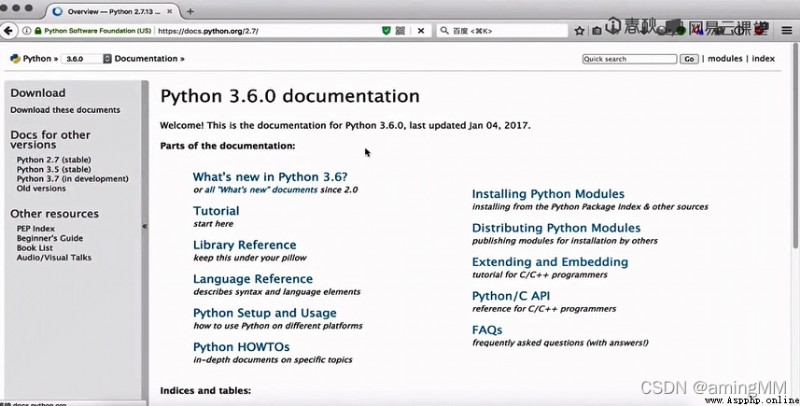Screen dimensions: 800x406
Task: Open all "What's new" documents link
Action: 261,190
